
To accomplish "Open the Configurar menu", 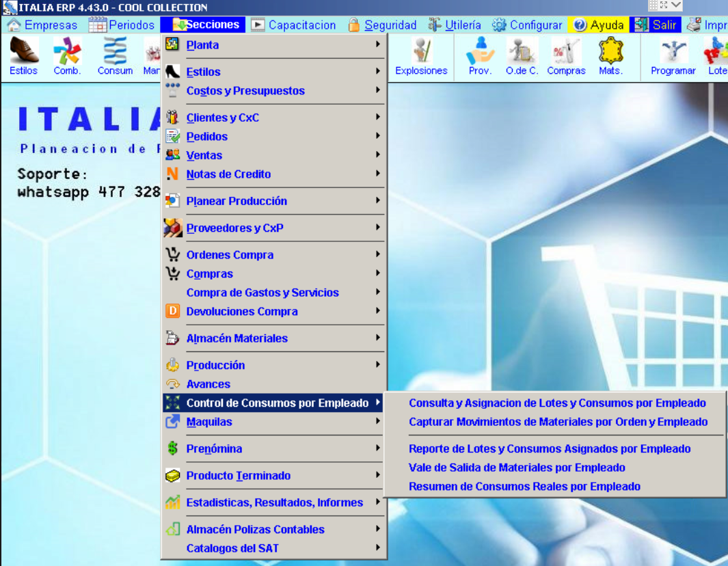I will tap(528, 25).
